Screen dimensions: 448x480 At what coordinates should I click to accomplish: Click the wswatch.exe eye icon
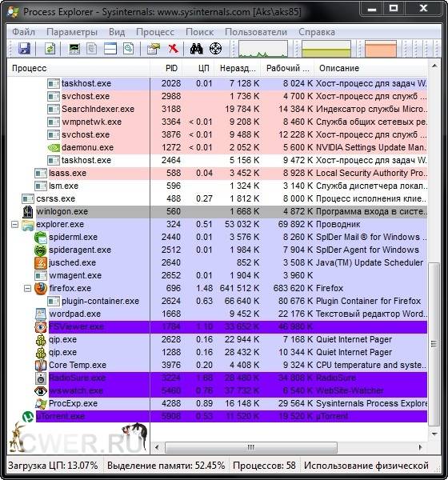[x=41, y=391]
